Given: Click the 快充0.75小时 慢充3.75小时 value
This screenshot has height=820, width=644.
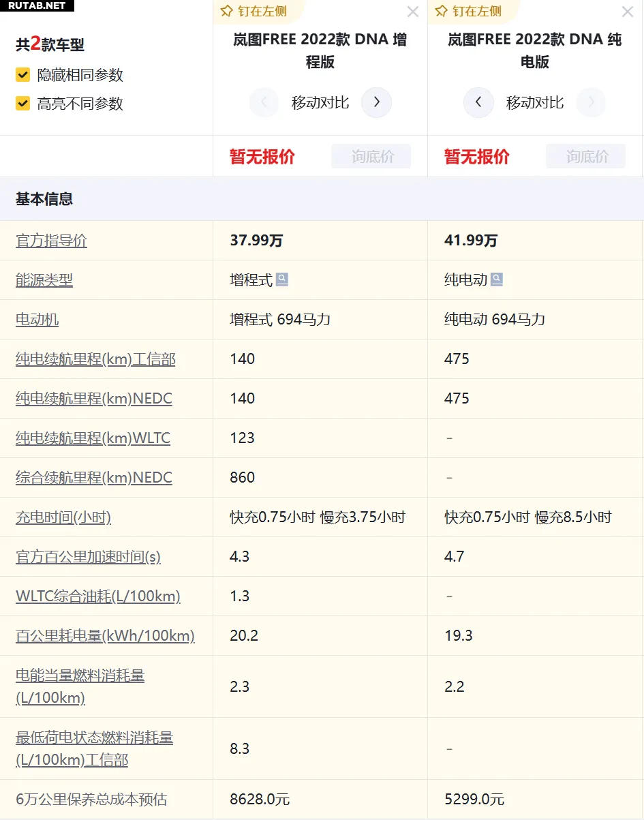Looking at the screenshot, I should 318,517.
